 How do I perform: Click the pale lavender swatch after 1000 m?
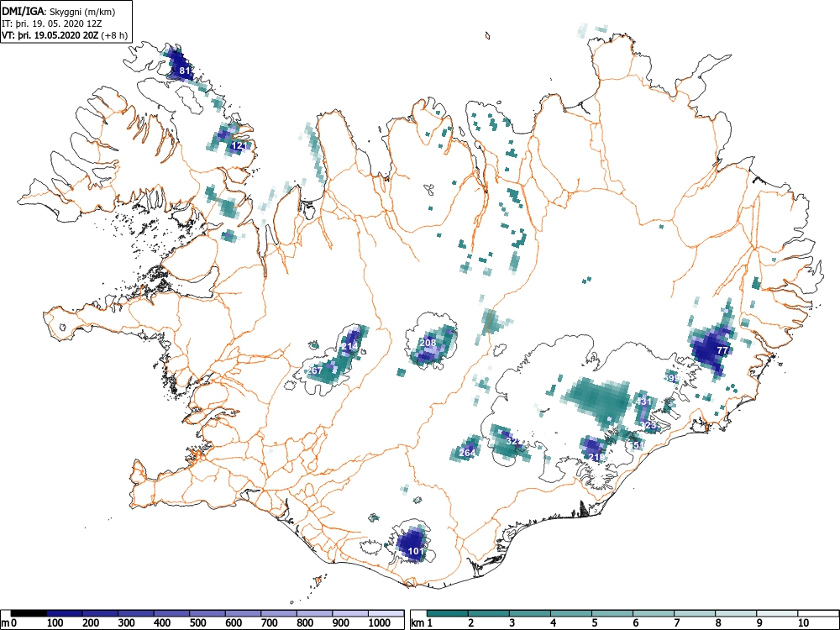(x=386, y=613)
